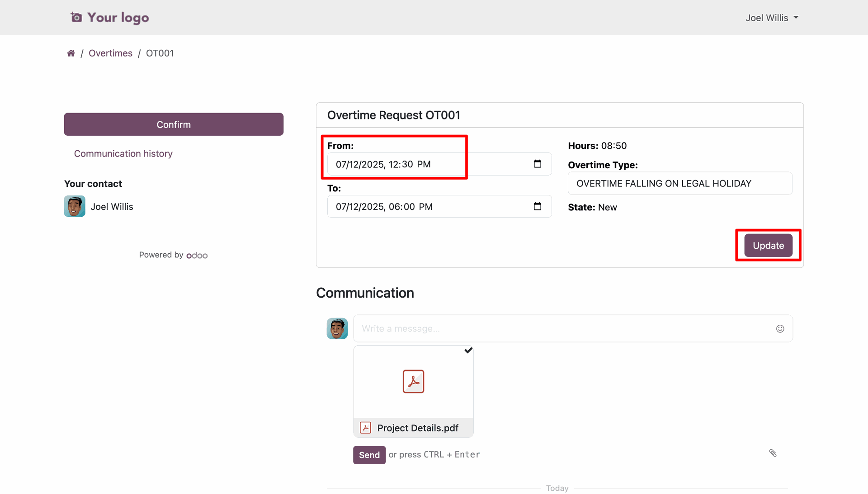Viewport: 868px width, 494px height.
Task: Click the PDF icon in attachment preview
Action: pos(413,381)
